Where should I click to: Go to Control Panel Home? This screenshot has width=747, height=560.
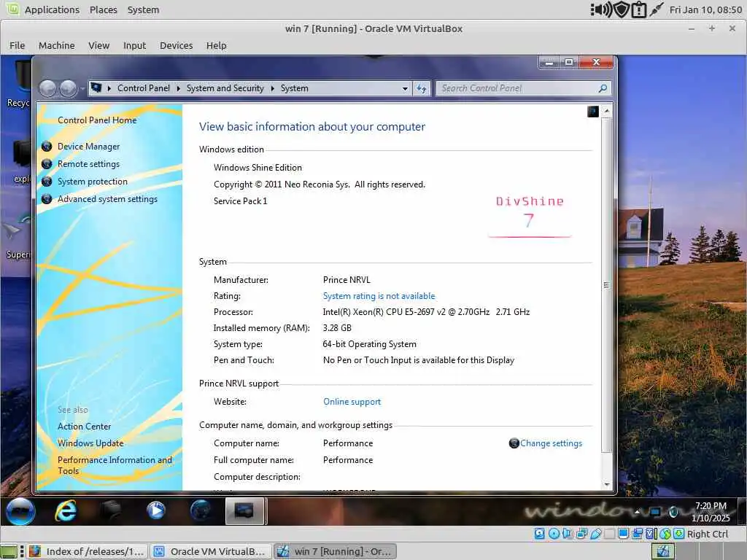[x=97, y=120]
